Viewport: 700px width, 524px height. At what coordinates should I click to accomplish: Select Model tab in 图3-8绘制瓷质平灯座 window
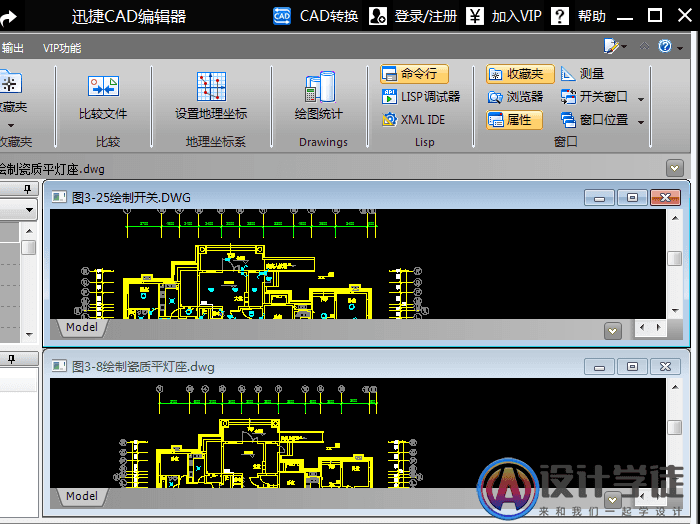point(82,496)
